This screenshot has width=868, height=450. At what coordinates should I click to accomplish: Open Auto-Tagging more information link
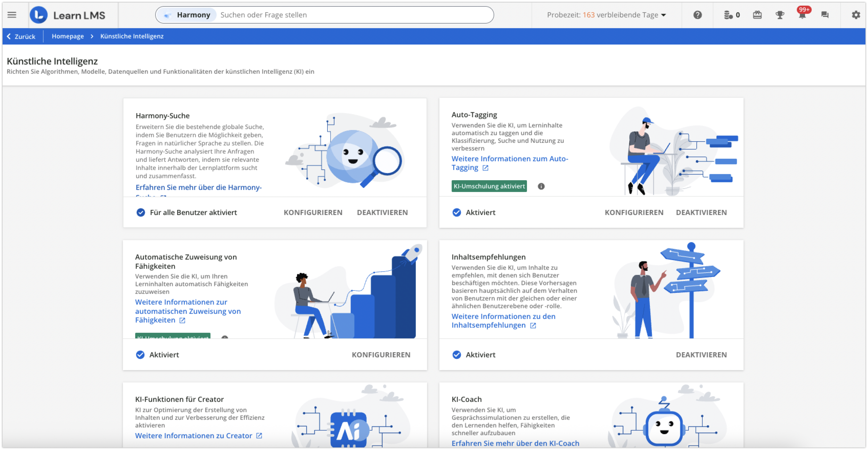click(510, 163)
